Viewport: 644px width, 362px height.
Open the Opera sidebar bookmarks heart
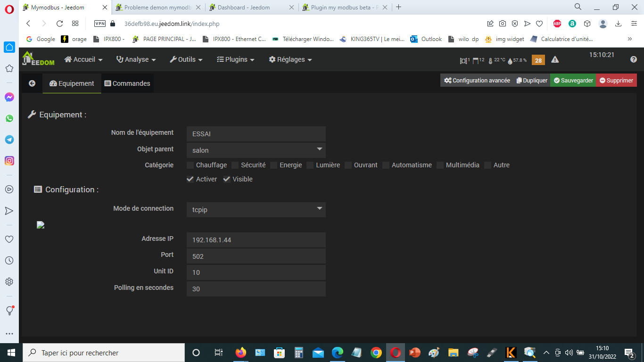(x=9, y=239)
